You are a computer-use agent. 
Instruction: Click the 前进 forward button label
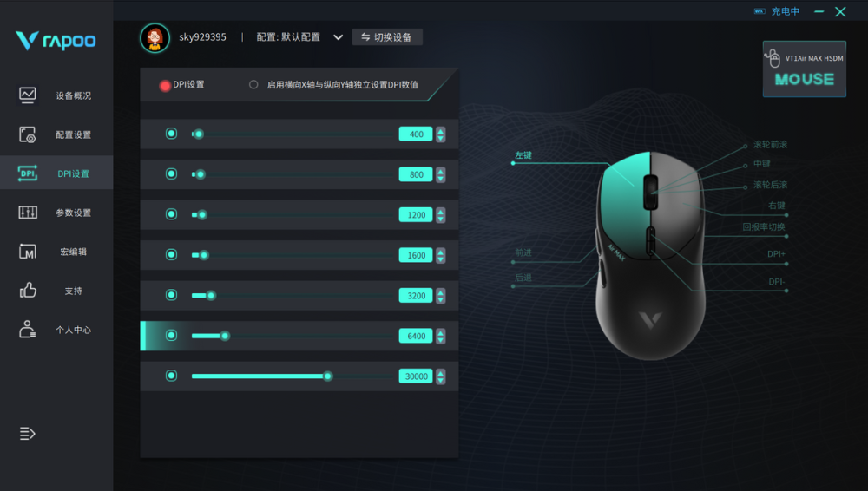point(523,252)
